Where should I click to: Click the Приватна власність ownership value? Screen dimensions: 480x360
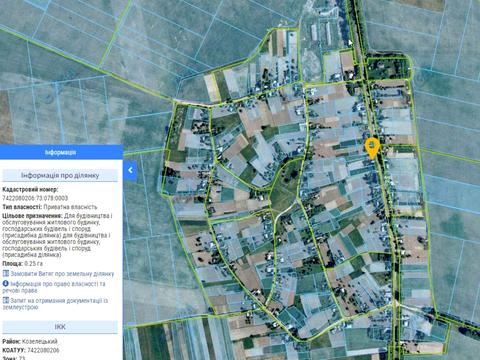[x=70, y=207]
